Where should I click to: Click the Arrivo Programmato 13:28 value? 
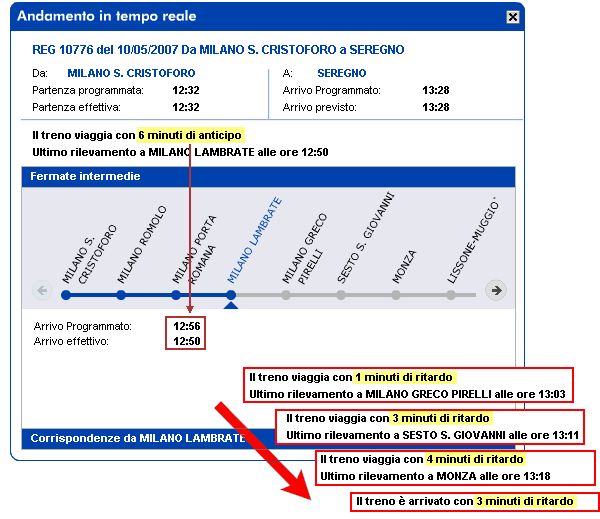435,90
